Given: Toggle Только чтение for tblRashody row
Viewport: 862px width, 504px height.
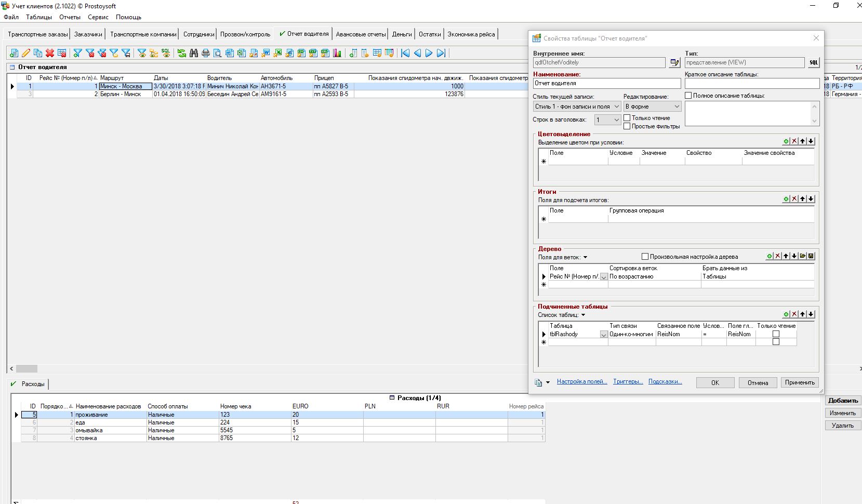Looking at the screenshot, I should pyautogui.click(x=776, y=334).
